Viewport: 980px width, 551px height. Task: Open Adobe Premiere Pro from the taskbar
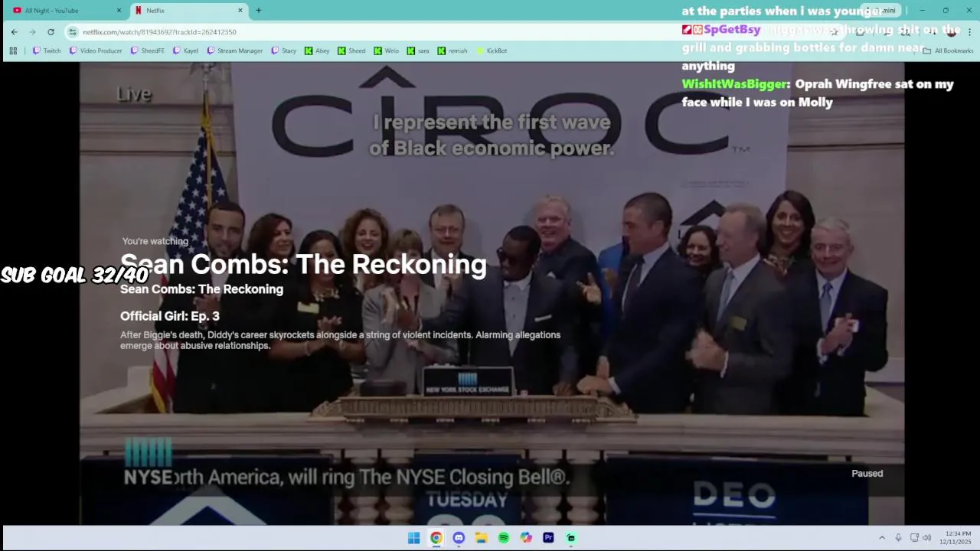(x=548, y=538)
